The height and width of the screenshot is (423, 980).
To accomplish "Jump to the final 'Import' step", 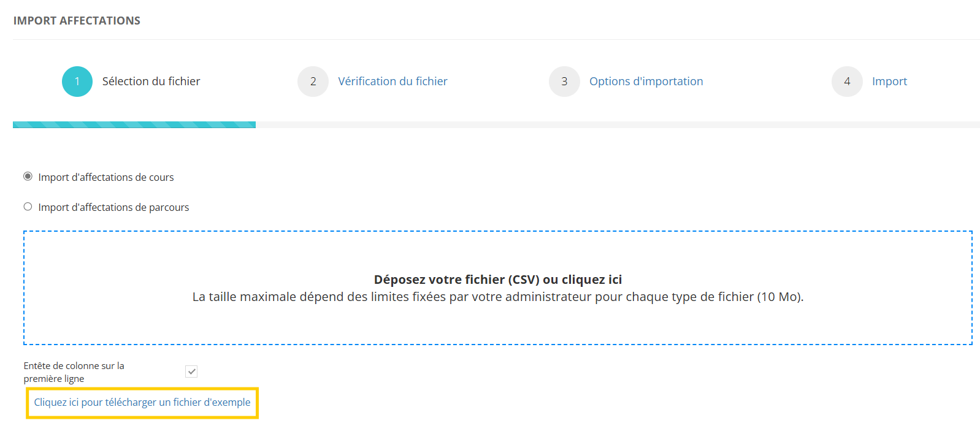I will (x=889, y=82).
